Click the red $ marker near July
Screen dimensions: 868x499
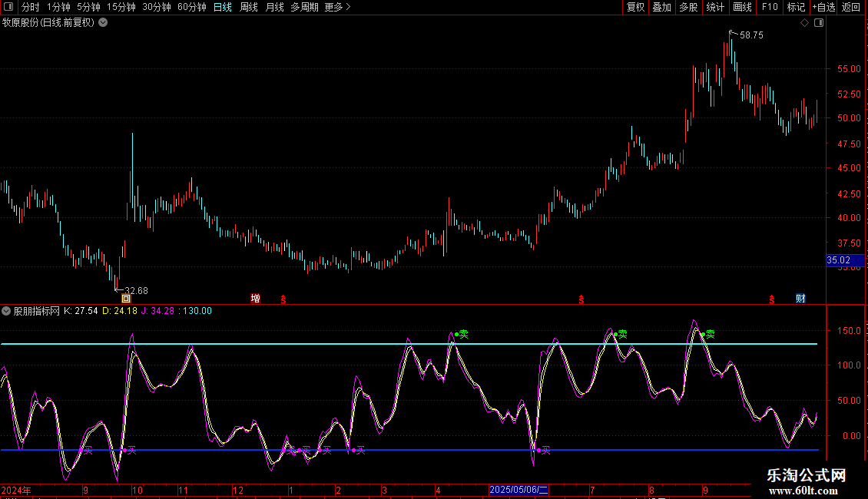pyautogui.click(x=581, y=298)
